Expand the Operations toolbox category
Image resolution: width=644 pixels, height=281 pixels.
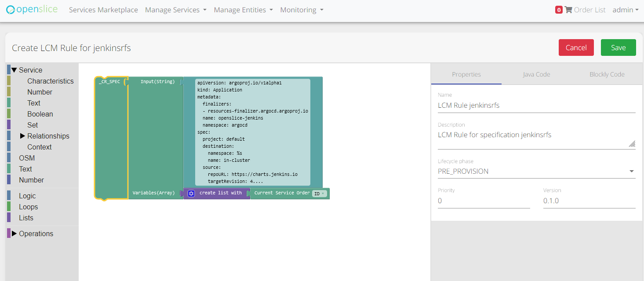(x=14, y=234)
